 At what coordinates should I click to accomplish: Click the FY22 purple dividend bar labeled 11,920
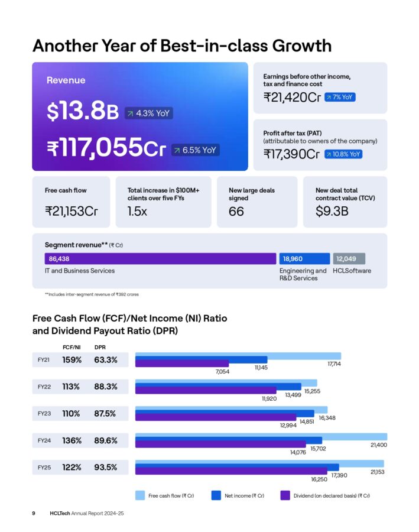(x=206, y=391)
